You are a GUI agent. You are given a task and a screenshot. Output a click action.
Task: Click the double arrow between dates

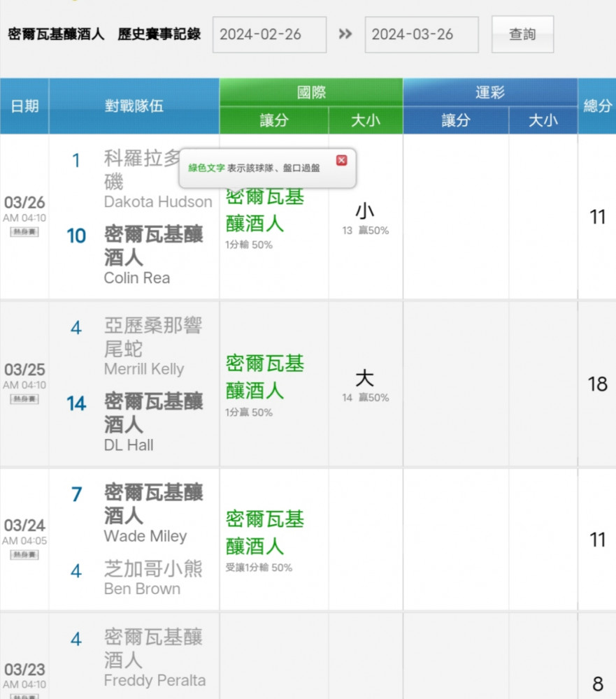click(x=345, y=34)
